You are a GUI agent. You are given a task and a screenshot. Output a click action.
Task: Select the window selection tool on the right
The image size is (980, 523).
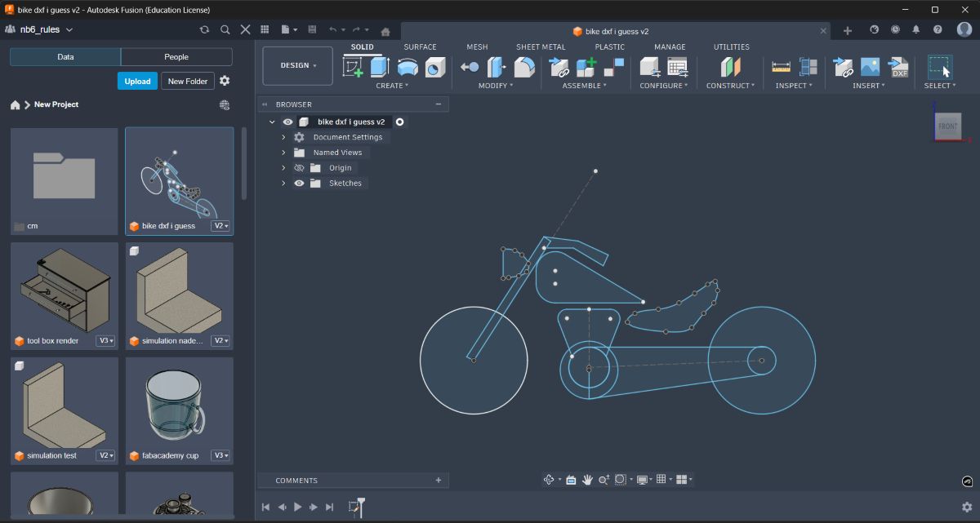pos(940,67)
